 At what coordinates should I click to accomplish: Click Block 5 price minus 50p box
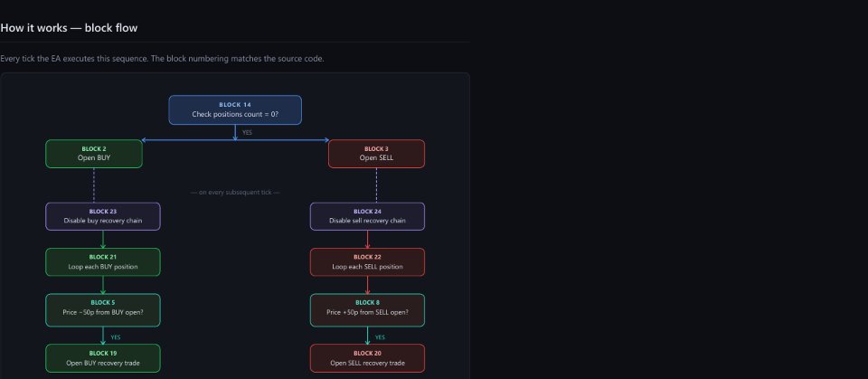(103, 310)
